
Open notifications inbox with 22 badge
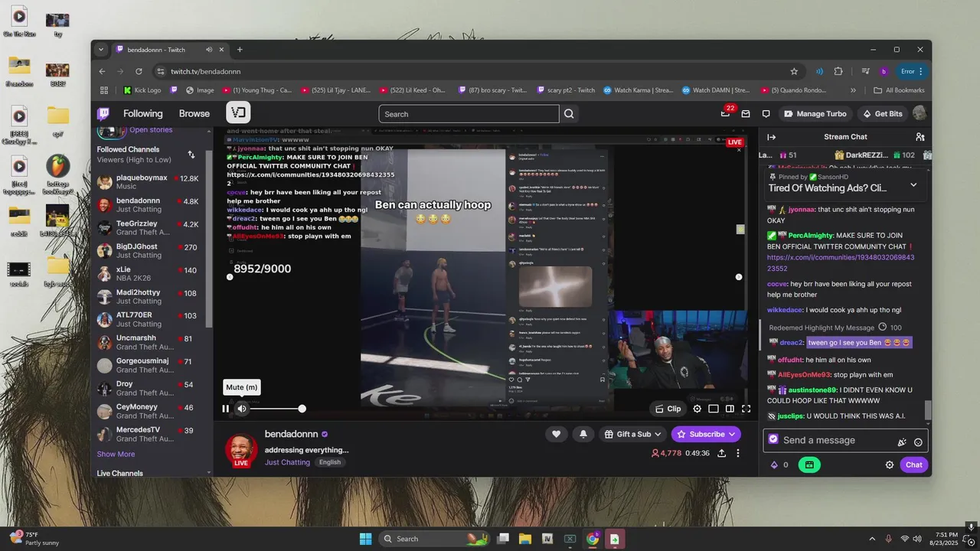(x=726, y=113)
